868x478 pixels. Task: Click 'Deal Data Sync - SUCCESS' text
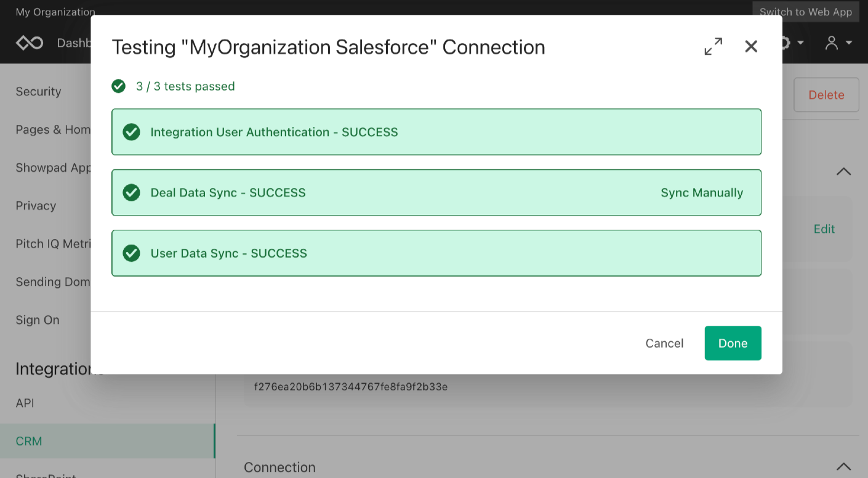228,193
